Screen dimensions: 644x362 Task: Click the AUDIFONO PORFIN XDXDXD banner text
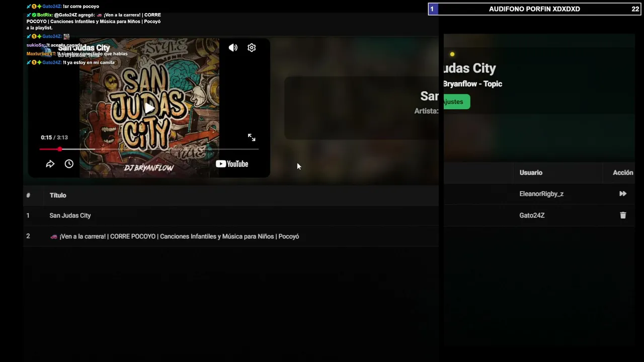click(534, 9)
